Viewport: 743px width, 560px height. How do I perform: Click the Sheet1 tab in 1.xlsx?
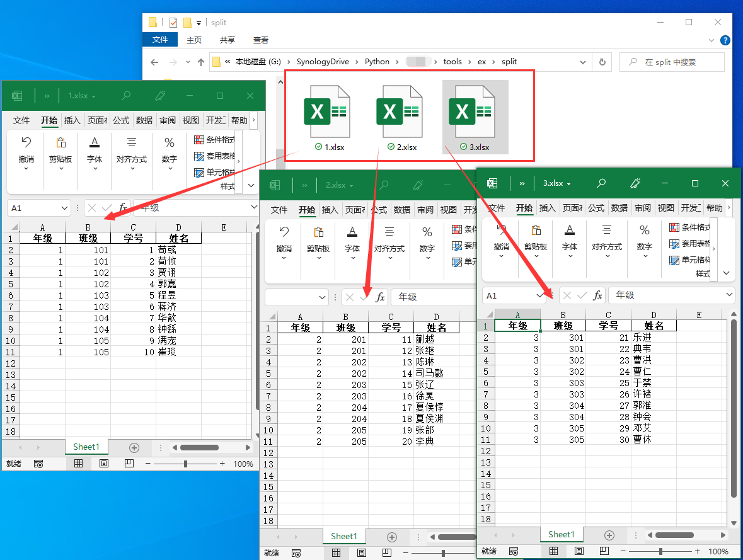pyautogui.click(x=86, y=447)
